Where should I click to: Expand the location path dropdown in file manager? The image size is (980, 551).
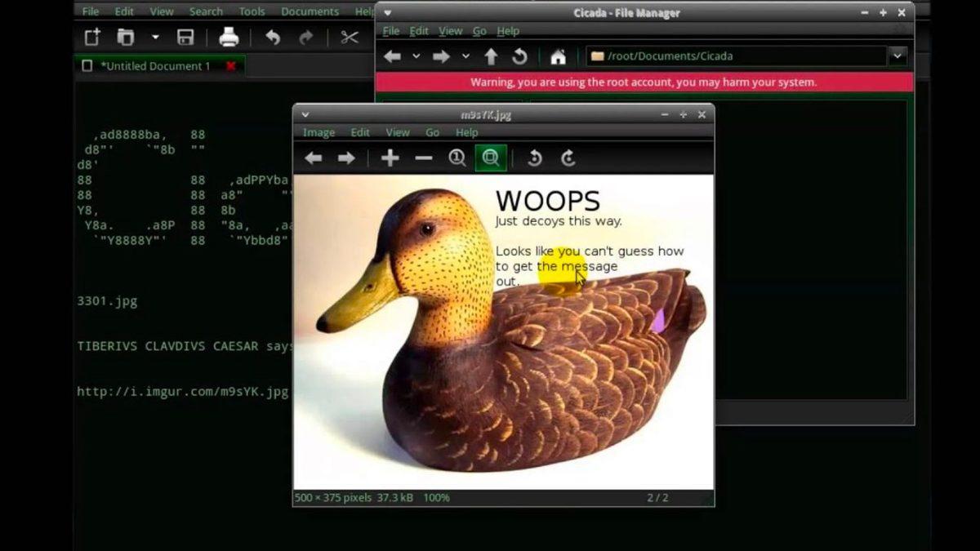(x=898, y=56)
